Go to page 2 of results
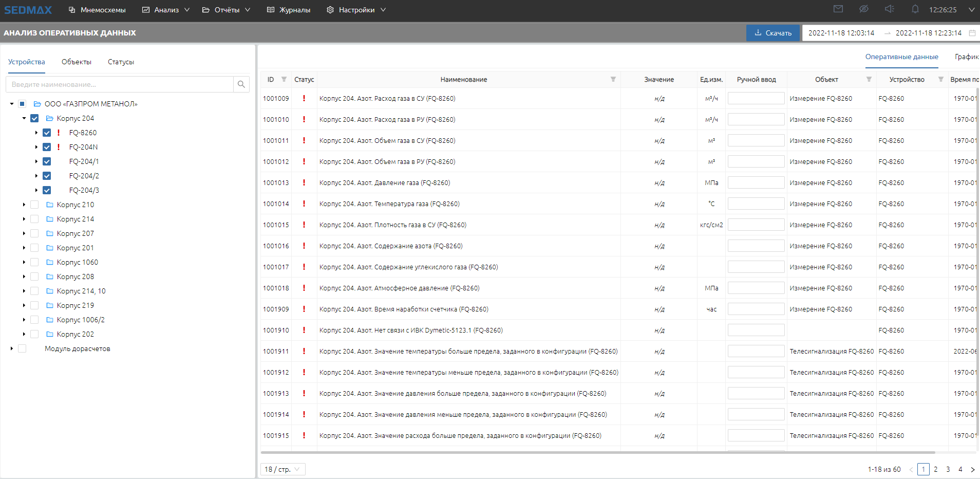 point(936,469)
